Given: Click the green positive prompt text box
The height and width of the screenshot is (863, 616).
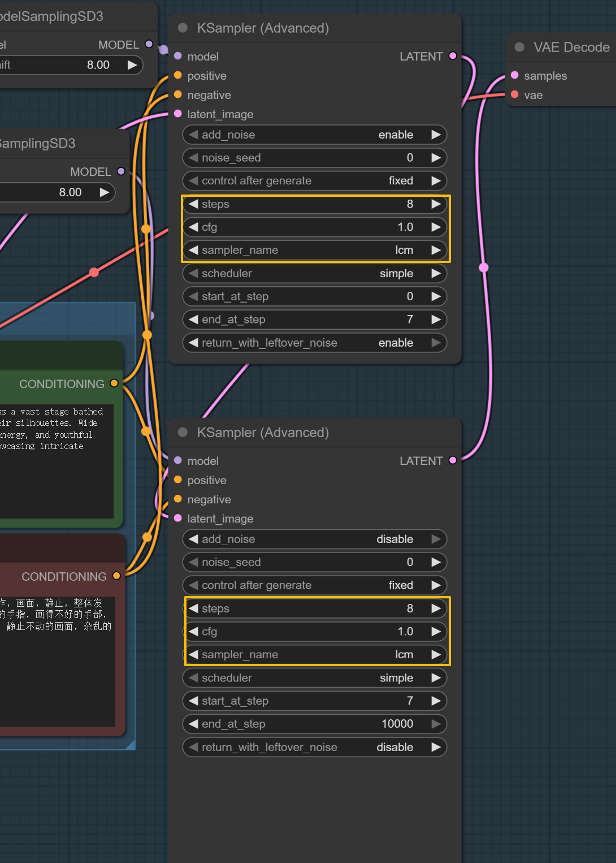Looking at the screenshot, I should click(57, 461).
